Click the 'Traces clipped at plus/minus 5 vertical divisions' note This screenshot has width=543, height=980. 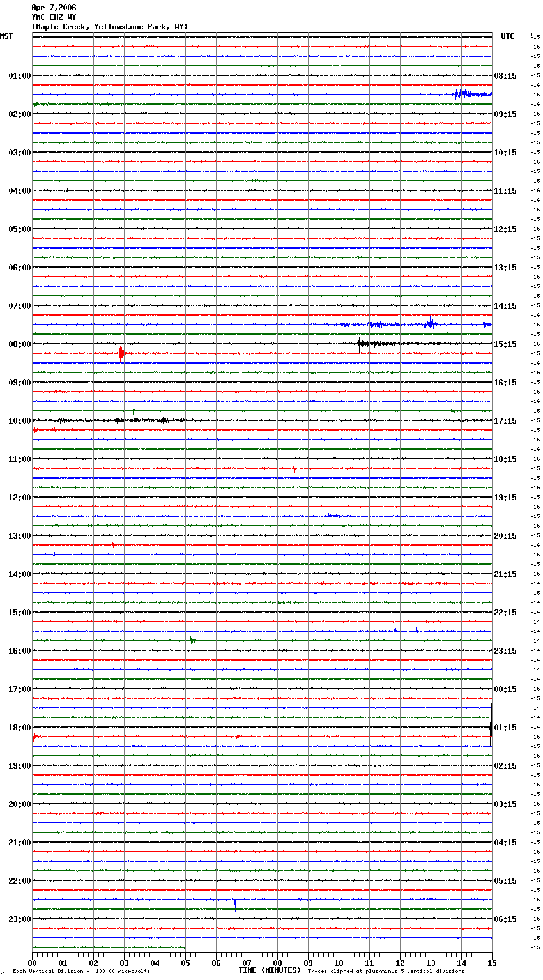(x=386, y=972)
